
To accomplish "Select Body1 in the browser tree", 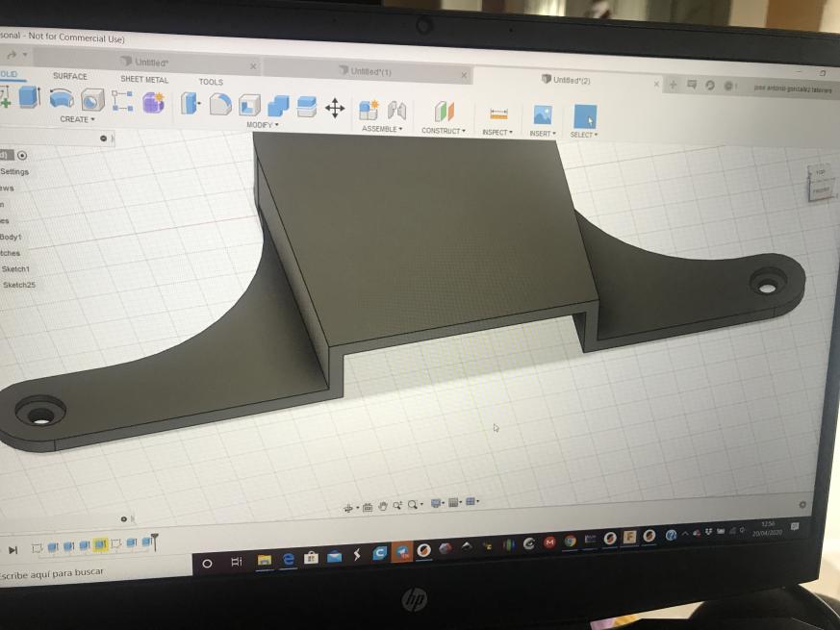I will 11,237.
